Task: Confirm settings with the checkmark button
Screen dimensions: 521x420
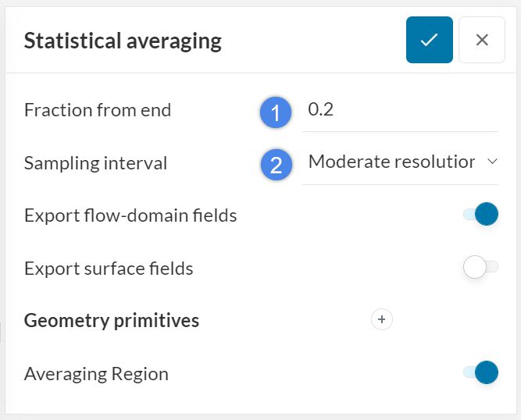Action: [429, 40]
